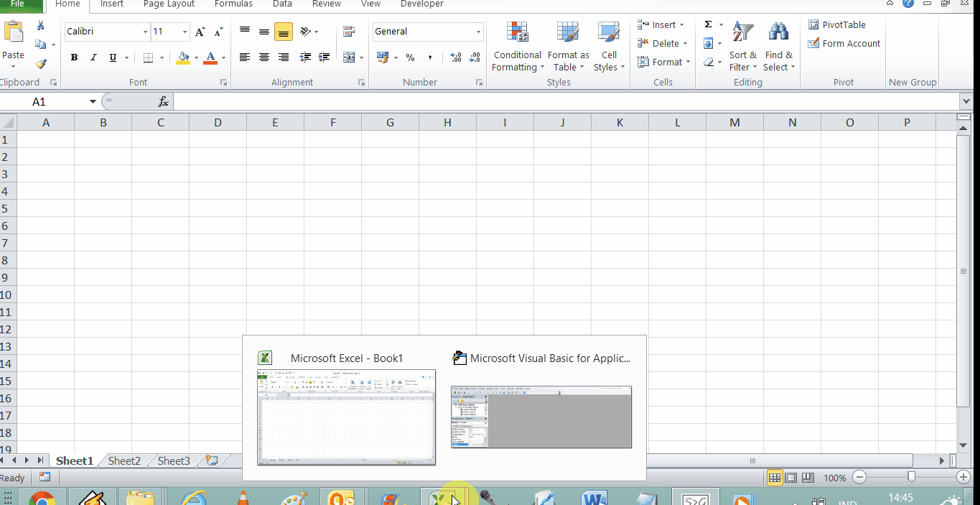Open Find & Select binoculars icon
980x505 pixels.
pos(778,31)
